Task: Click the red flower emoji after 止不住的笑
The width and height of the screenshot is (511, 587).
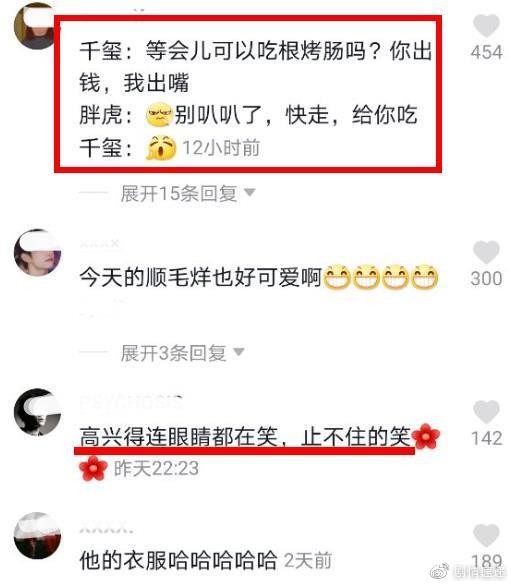Action: tap(426, 436)
